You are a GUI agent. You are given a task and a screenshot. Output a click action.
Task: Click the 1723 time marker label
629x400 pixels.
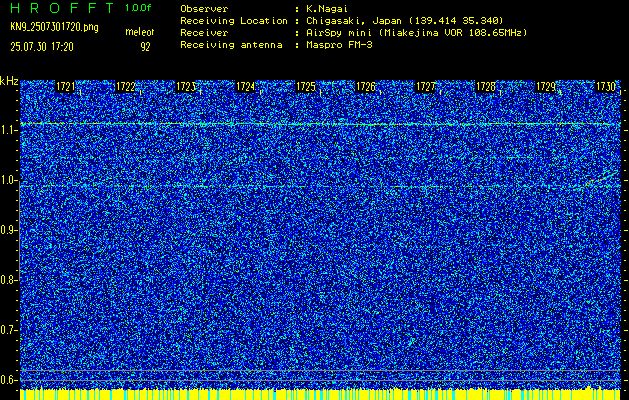tap(186, 87)
